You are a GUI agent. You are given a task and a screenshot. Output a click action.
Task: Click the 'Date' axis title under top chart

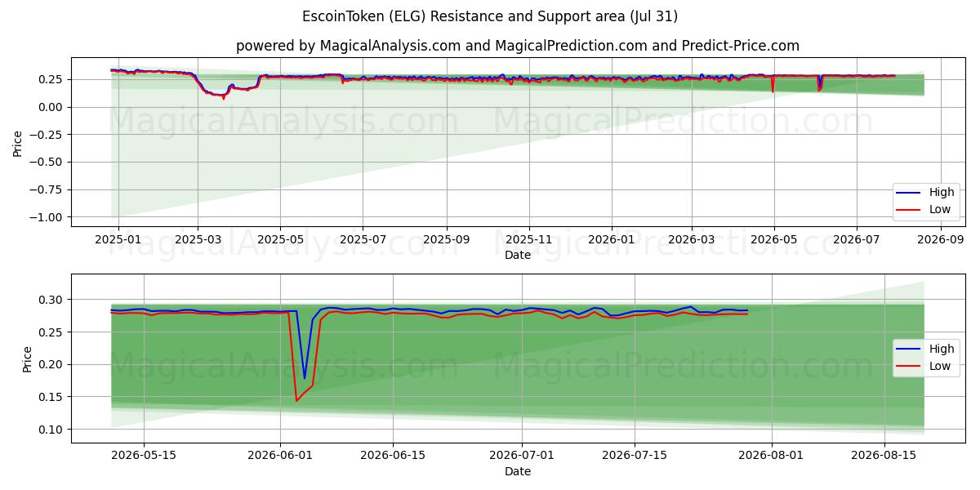point(518,255)
